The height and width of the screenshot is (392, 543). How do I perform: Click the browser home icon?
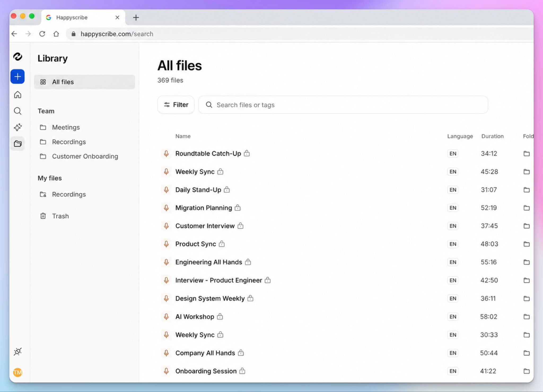(56, 34)
